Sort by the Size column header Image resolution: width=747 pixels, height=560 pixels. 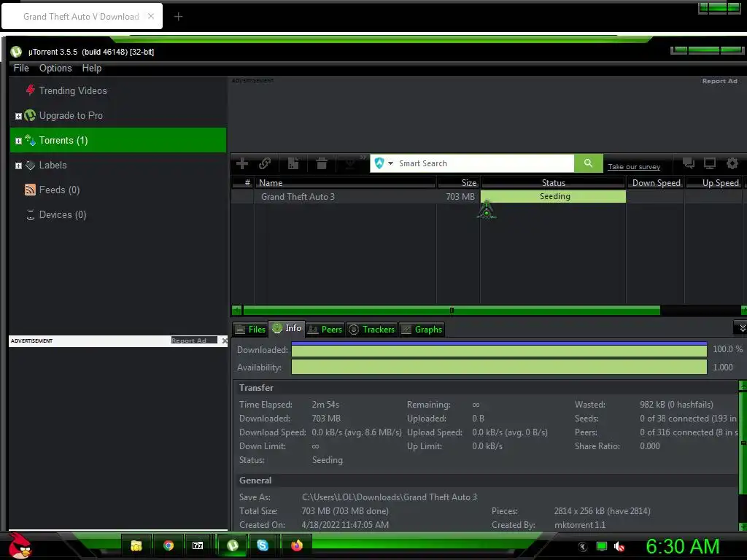(459, 183)
